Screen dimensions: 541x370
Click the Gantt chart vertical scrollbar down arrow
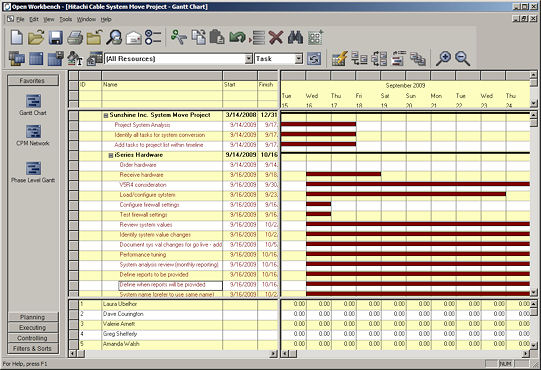[533, 293]
